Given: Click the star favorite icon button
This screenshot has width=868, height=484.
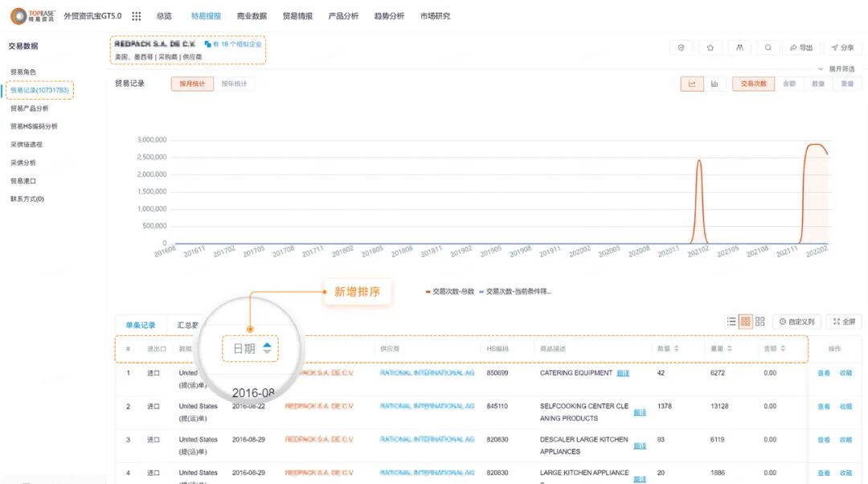Looking at the screenshot, I should pos(710,47).
